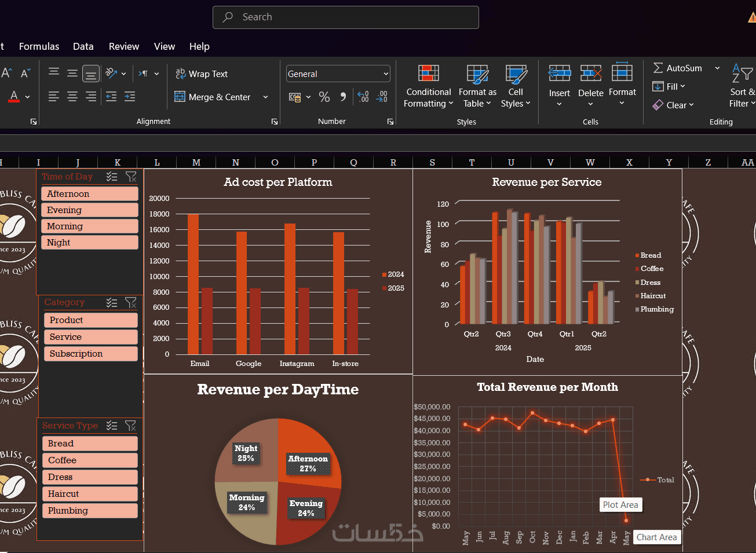
Task: Apply the red font color
Action: 14,97
